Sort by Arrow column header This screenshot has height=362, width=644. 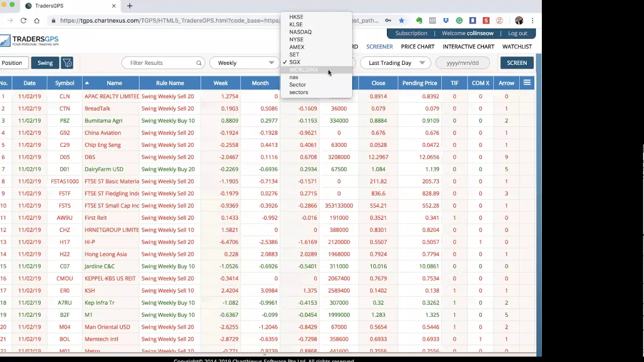(507, 83)
